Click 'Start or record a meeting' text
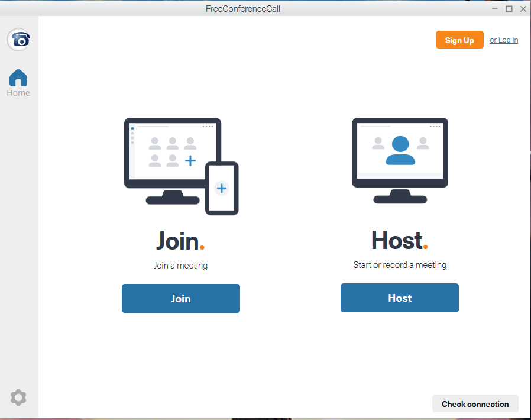The width and height of the screenshot is (531, 420). point(399,265)
